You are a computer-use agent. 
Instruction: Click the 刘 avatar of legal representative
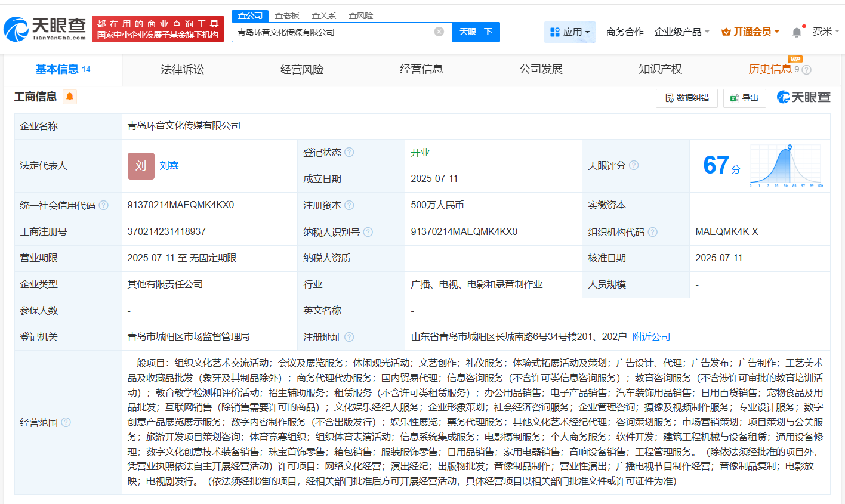[x=141, y=166]
